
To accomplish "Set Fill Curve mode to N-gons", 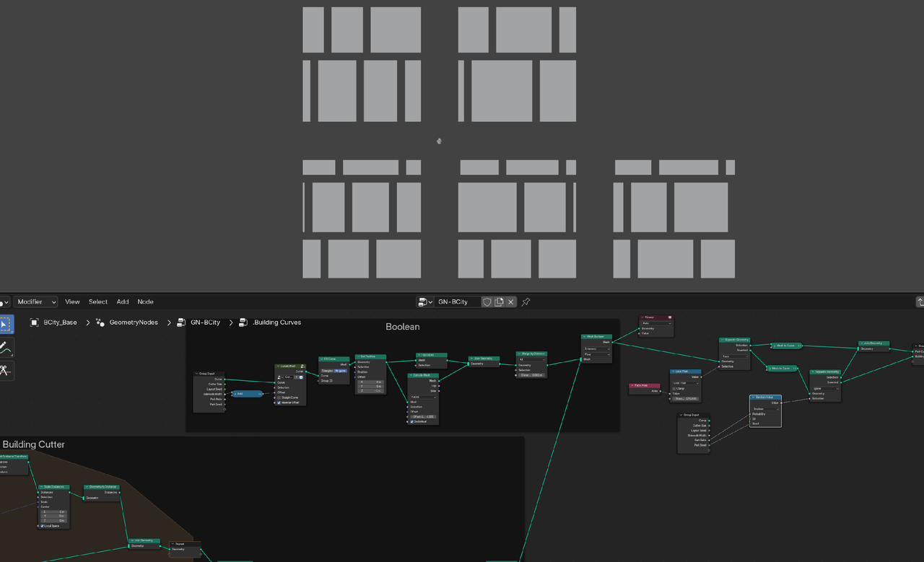I will point(341,370).
